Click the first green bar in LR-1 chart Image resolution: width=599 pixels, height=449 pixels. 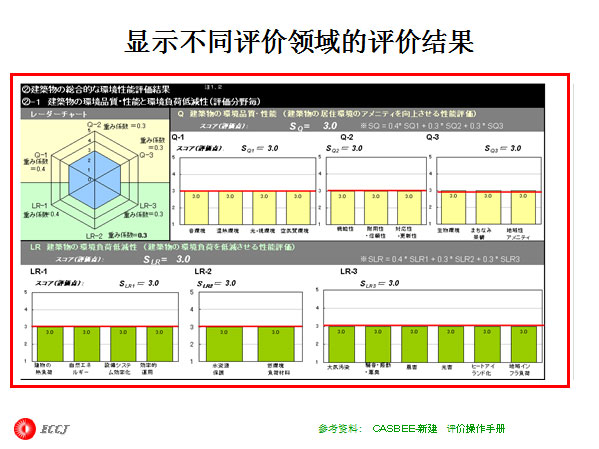[x=50, y=344]
